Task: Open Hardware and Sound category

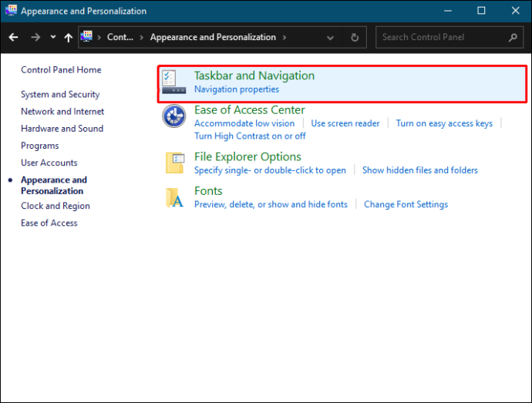Action: coord(62,129)
